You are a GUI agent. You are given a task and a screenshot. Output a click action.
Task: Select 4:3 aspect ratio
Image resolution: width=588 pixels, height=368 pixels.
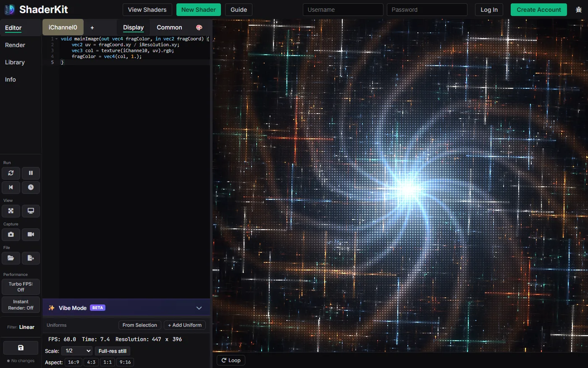click(91, 362)
